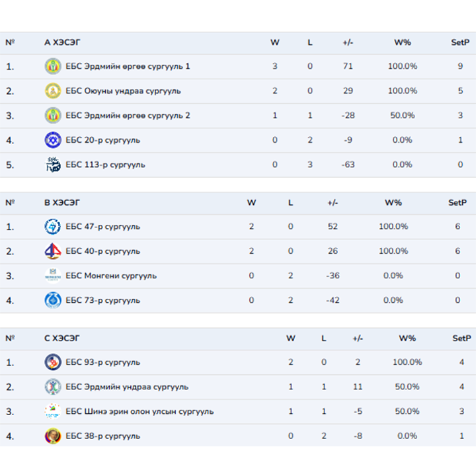The height and width of the screenshot is (476, 476).
Task: Select the B ХЭСЭГ group header
Action: 62,202
